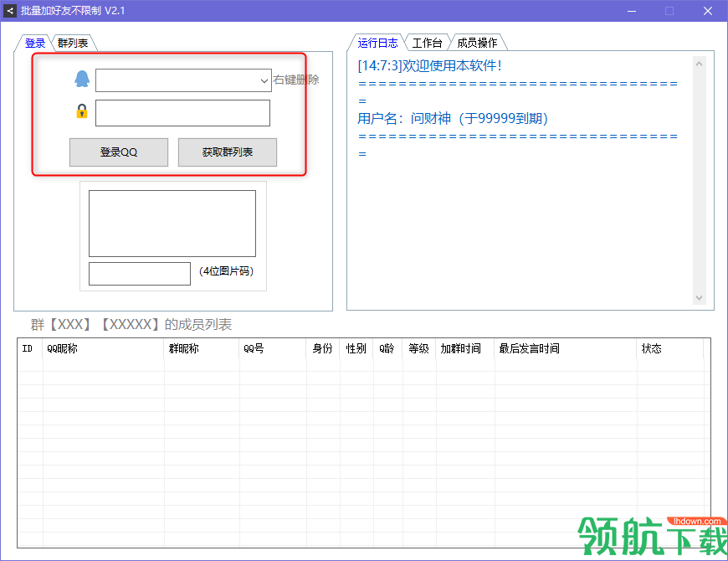This screenshot has width=728, height=561.
Task: Maximize the application window
Action: point(669,11)
